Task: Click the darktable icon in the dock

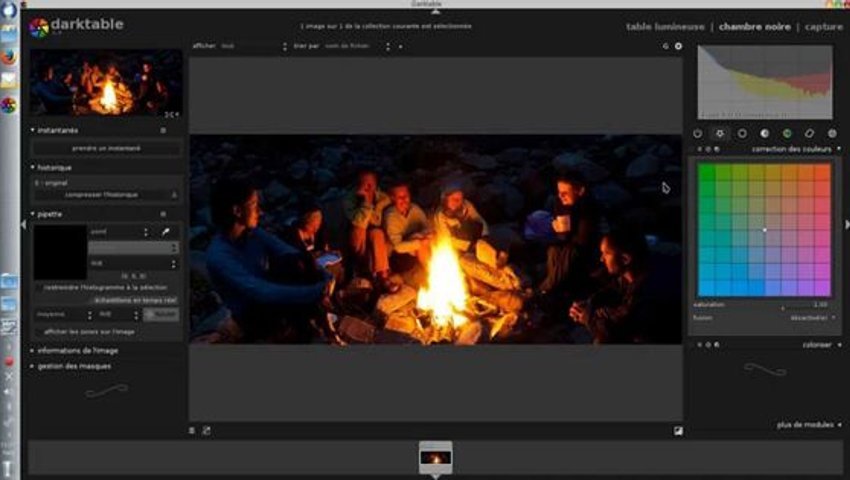Action: click(9, 105)
